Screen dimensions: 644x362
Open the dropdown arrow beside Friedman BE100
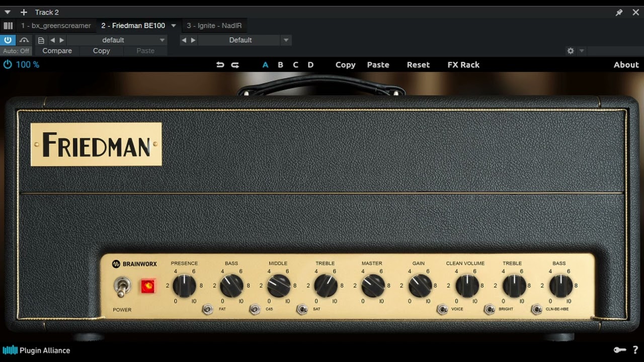174,26
